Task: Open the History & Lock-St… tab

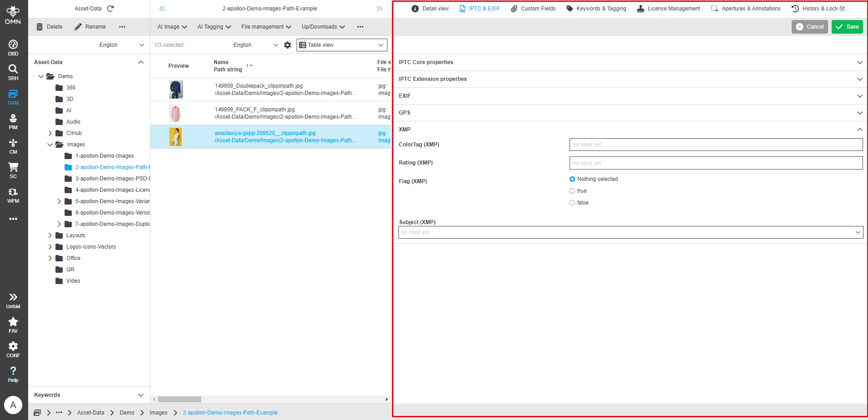Action: click(x=820, y=9)
